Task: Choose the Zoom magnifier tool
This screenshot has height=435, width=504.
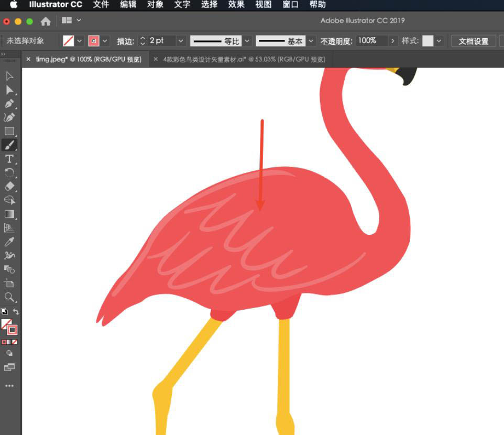Action: pyautogui.click(x=9, y=297)
